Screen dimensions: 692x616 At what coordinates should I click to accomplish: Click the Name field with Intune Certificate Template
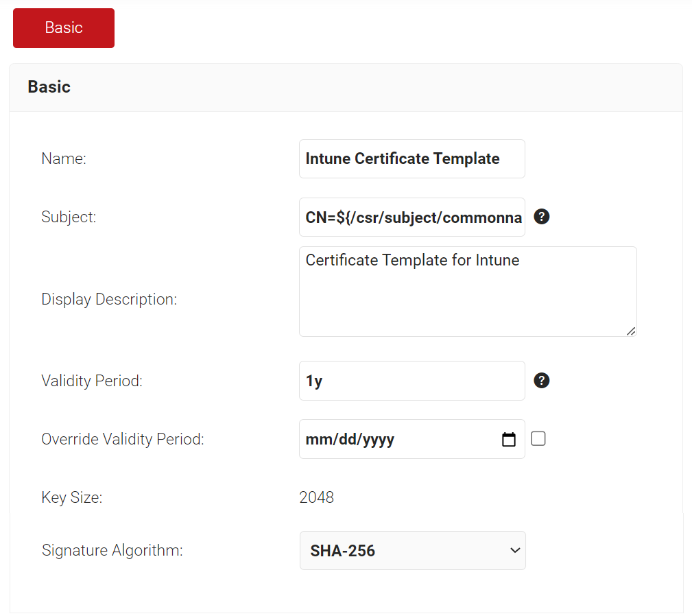411,159
